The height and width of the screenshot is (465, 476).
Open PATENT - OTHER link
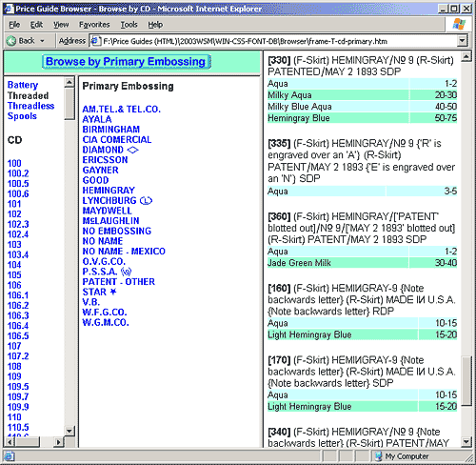119,282
